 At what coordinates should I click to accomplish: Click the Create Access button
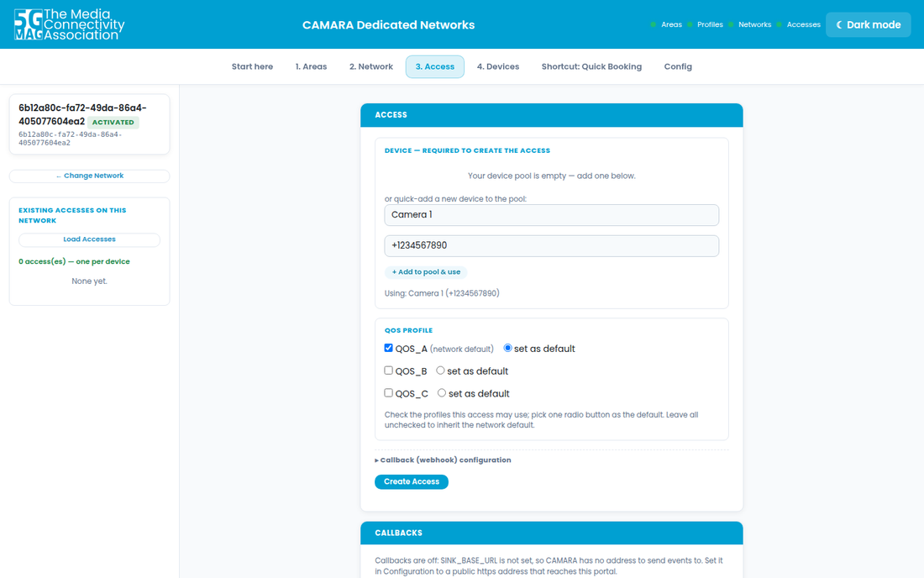tap(412, 482)
